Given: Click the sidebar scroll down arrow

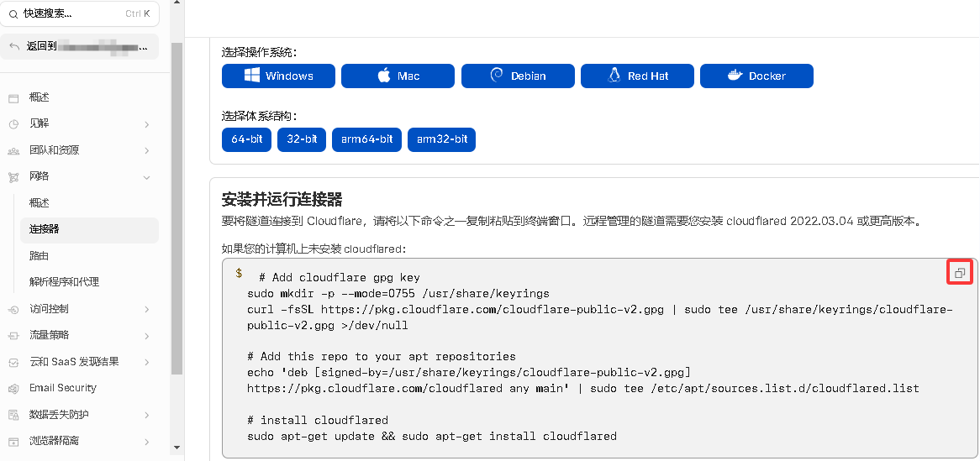Looking at the screenshot, I should pyautogui.click(x=177, y=448).
